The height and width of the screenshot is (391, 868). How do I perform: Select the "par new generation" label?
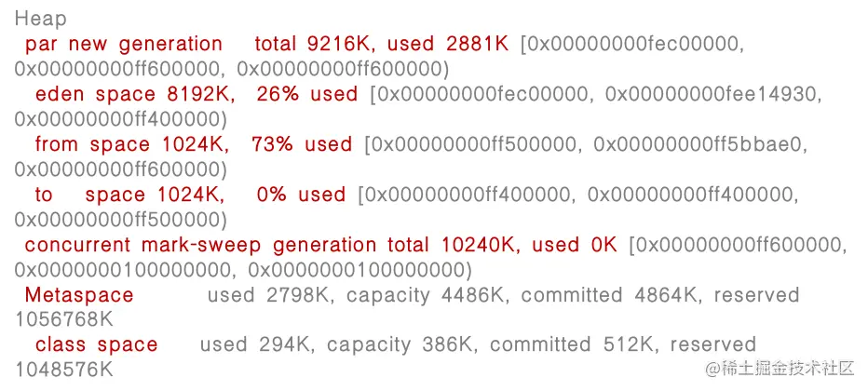click(x=124, y=44)
